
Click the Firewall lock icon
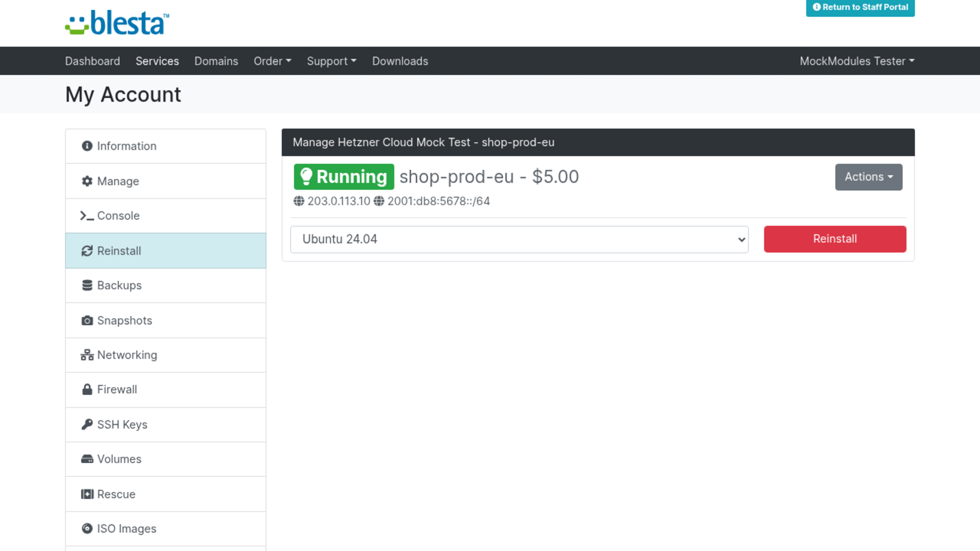87,389
